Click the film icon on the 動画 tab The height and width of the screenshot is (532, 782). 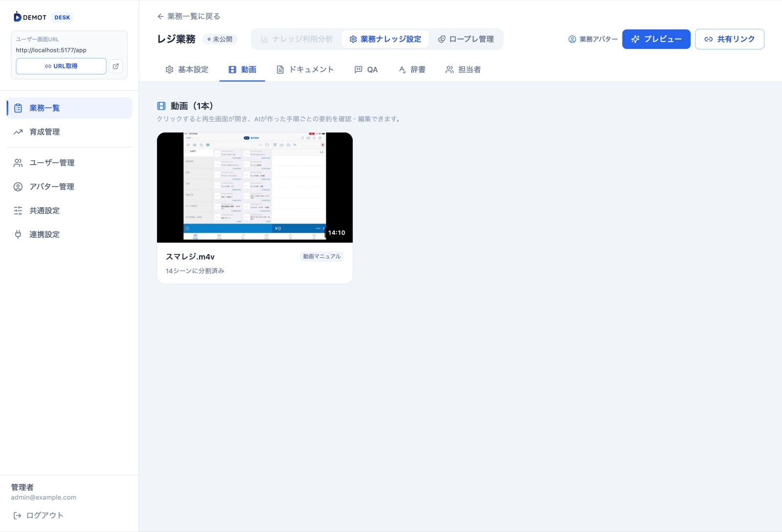(233, 70)
